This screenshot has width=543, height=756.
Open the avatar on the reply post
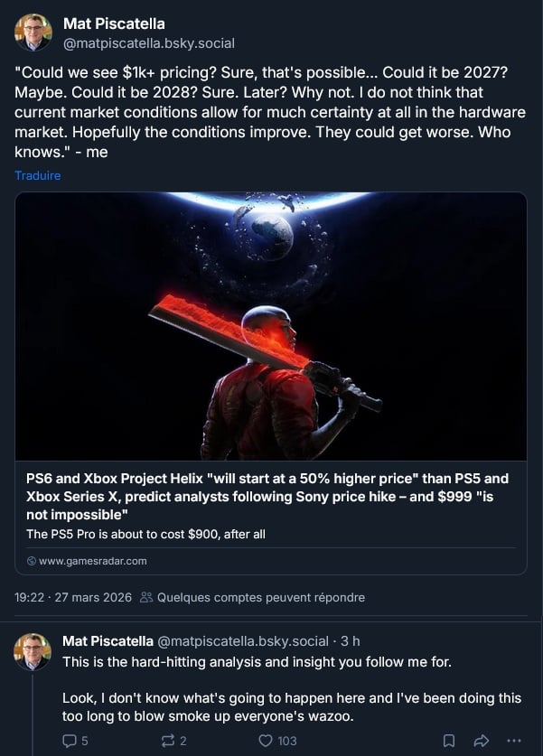[33, 651]
